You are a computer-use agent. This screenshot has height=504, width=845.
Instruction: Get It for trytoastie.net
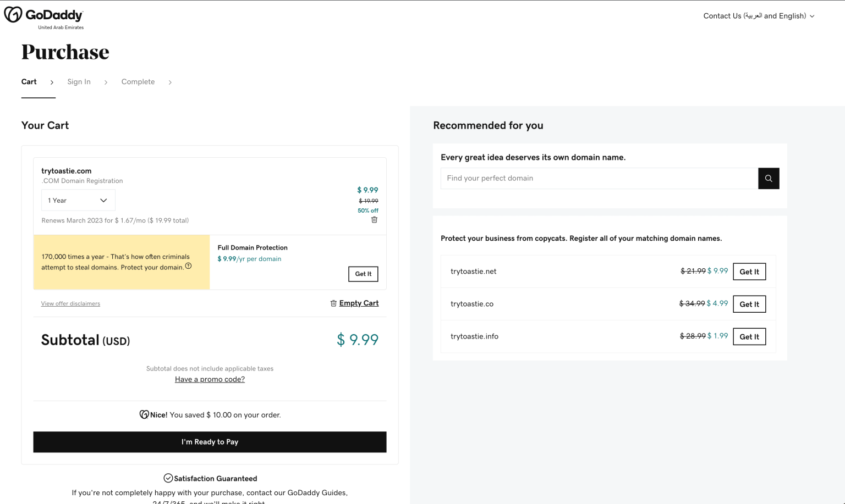tap(749, 272)
